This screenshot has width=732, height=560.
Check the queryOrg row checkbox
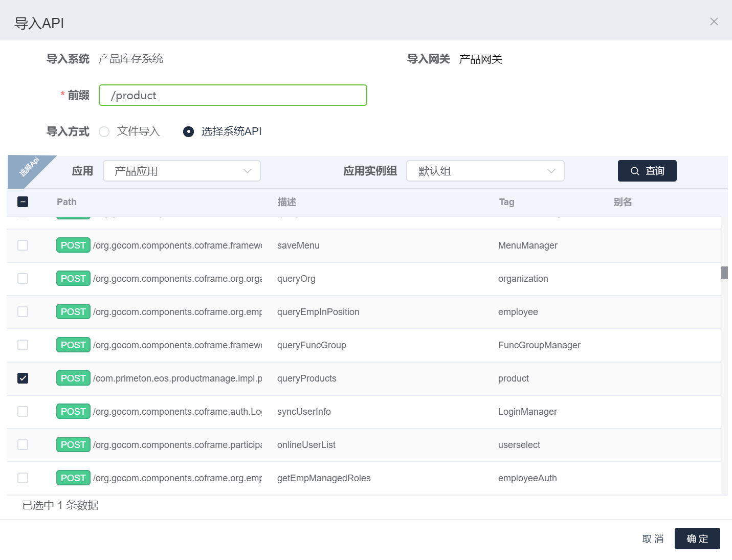[x=23, y=279]
